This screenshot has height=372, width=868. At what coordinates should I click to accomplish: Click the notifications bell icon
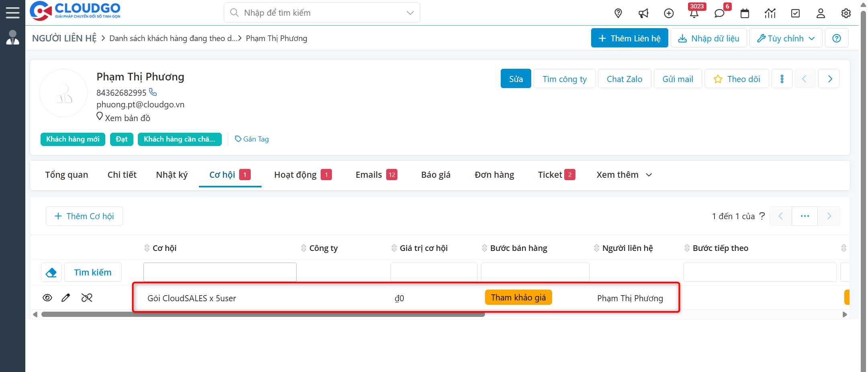coord(694,13)
